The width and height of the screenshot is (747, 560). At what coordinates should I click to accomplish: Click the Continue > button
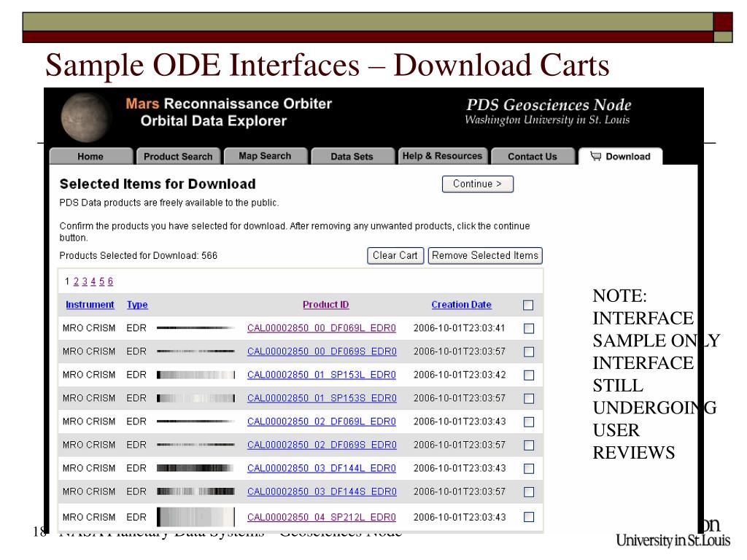(477, 184)
